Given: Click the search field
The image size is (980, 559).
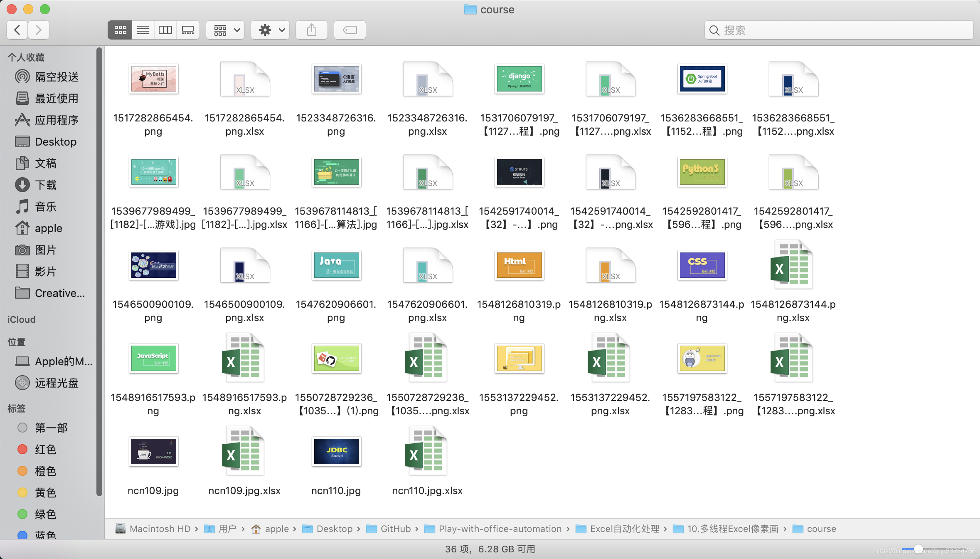Looking at the screenshot, I should click(839, 30).
